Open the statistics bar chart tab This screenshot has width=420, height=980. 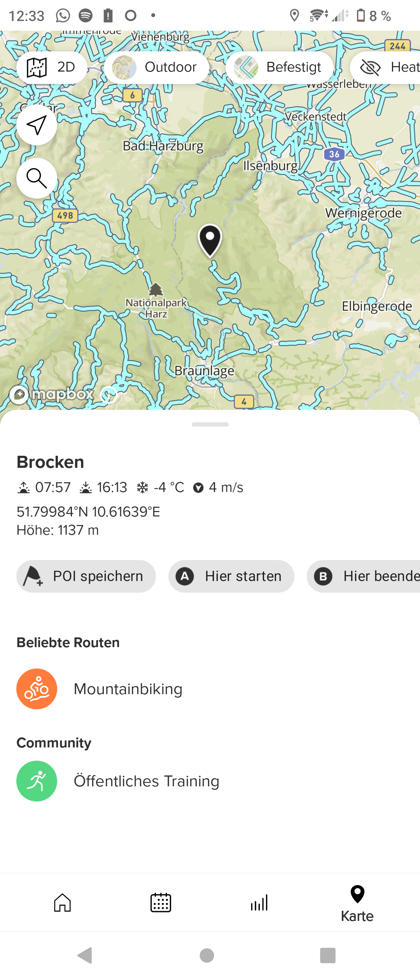pyautogui.click(x=259, y=902)
